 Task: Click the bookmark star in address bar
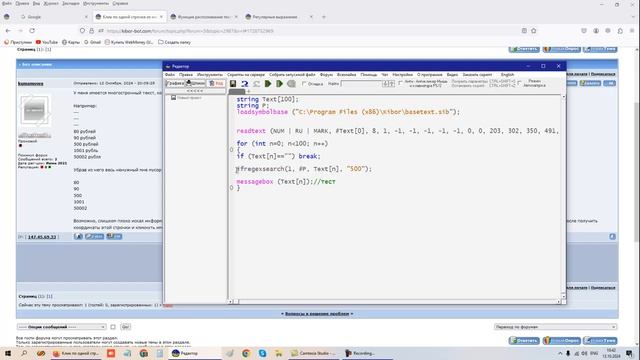click(533, 31)
